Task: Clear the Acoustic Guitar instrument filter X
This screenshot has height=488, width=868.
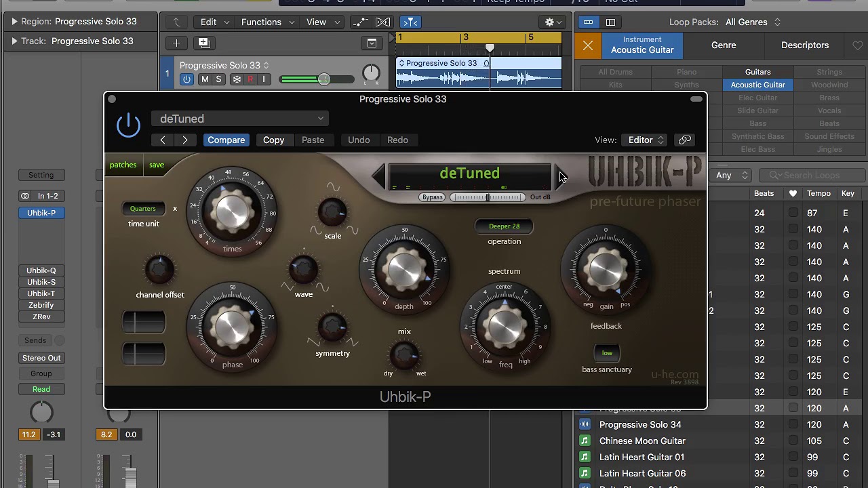Action: point(588,45)
